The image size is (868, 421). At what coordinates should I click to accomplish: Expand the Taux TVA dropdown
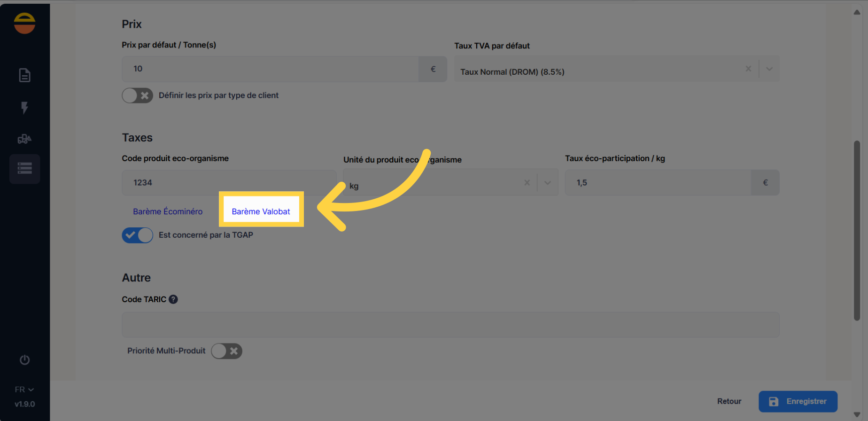pyautogui.click(x=769, y=69)
